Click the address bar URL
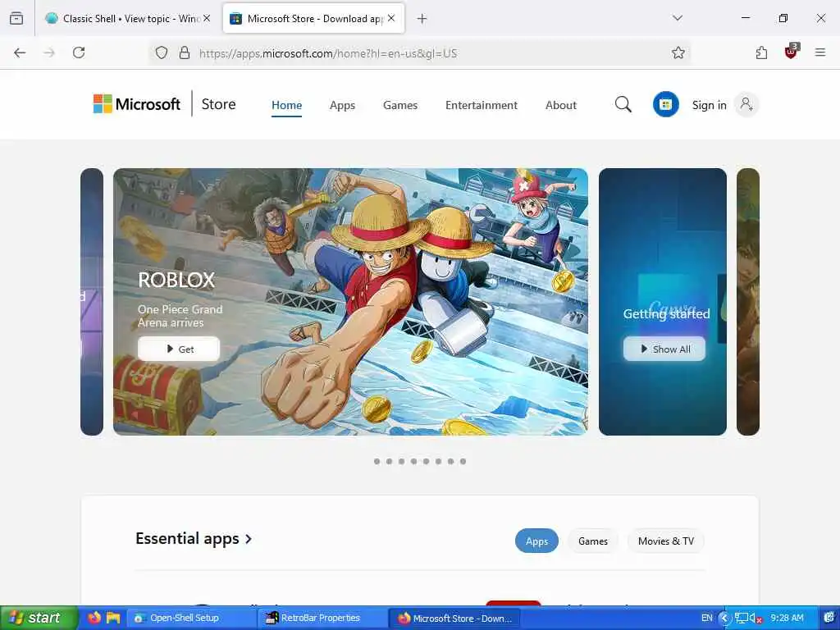This screenshot has height=630, width=840. tap(328, 53)
